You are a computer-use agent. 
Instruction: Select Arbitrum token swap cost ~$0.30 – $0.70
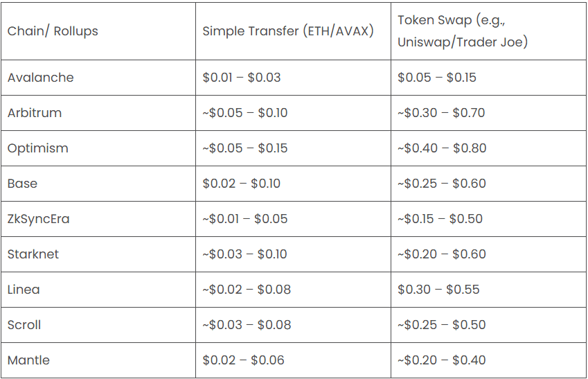441,112
